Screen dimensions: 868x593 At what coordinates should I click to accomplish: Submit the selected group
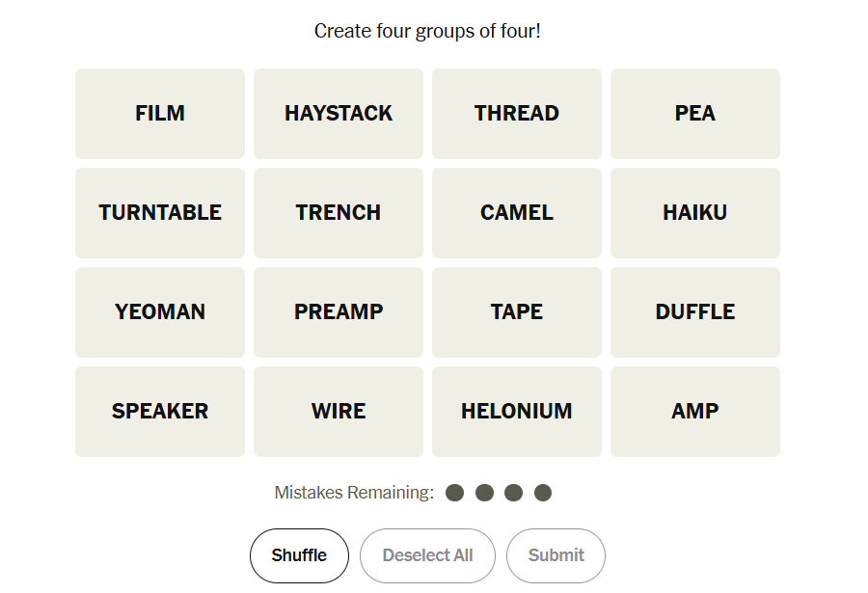click(556, 555)
